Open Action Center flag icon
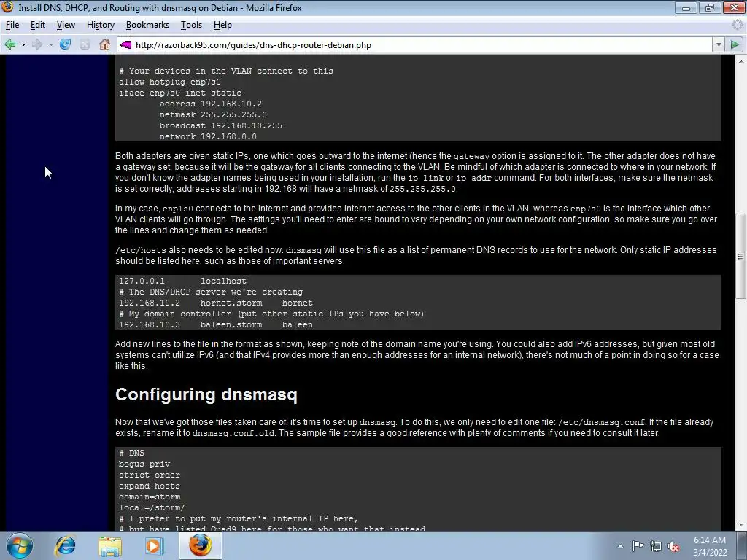Viewport: 747px width, 560px height. (x=638, y=546)
